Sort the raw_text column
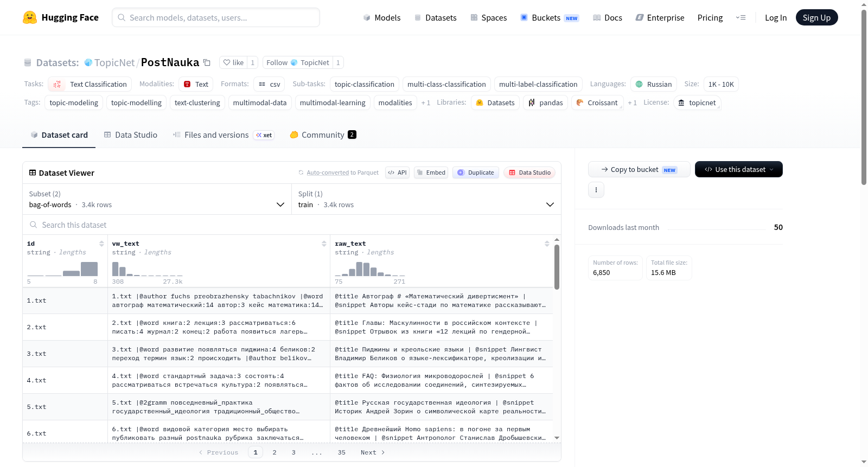Image resolution: width=868 pixels, height=467 pixels. click(547, 244)
